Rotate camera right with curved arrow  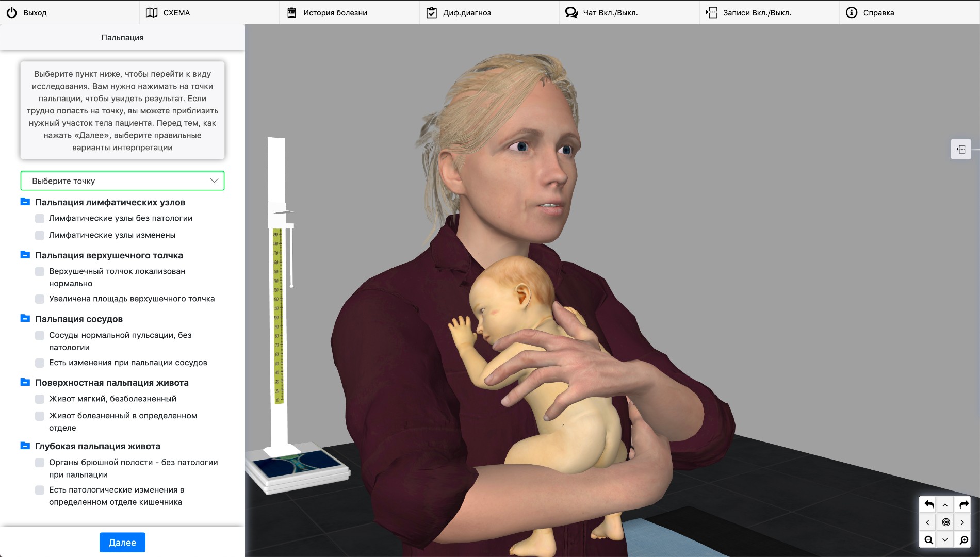pyautogui.click(x=963, y=504)
